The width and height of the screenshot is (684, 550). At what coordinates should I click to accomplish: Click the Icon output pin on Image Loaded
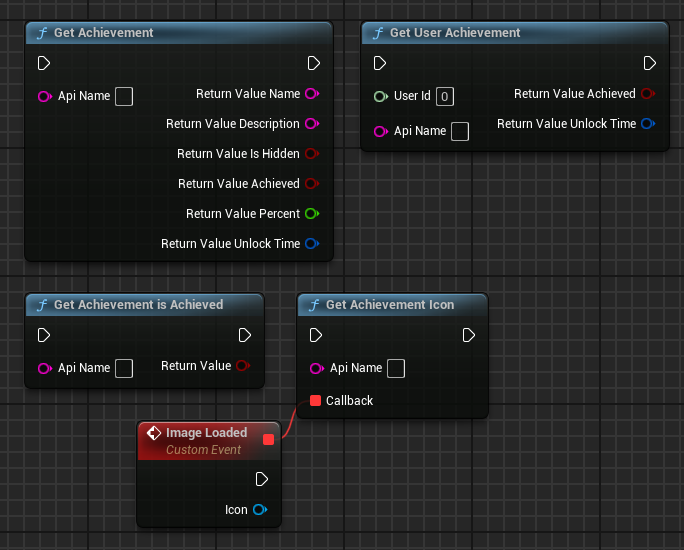click(259, 510)
